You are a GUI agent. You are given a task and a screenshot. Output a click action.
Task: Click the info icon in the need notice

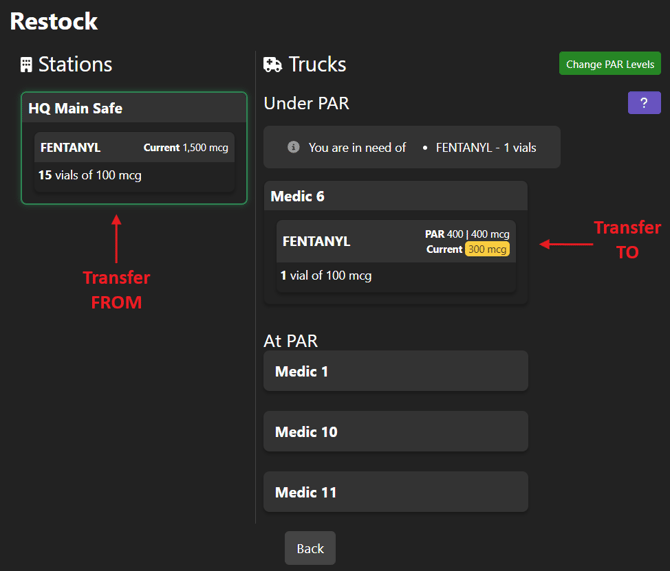[x=293, y=147]
